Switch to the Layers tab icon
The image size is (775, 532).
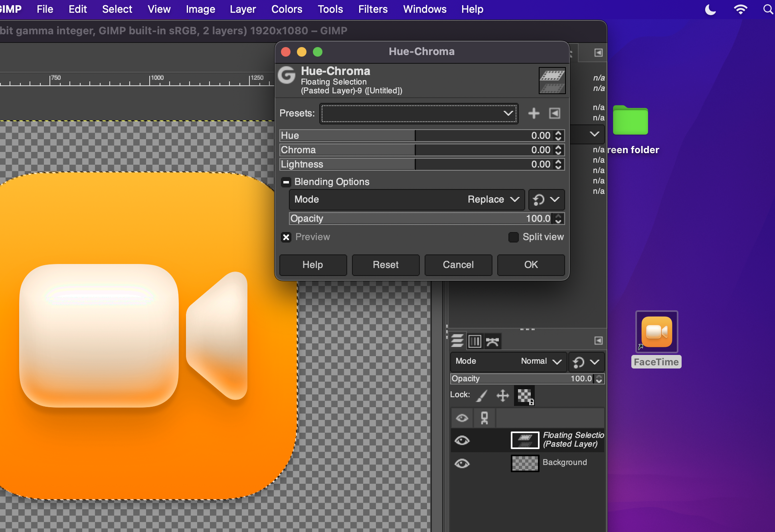(x=457, y=341)
